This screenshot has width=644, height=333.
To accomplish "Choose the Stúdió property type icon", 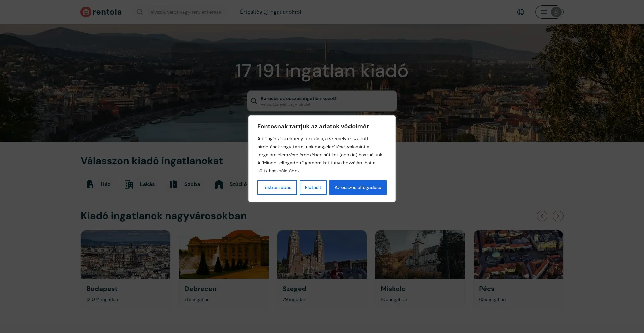I will (219, 184).
